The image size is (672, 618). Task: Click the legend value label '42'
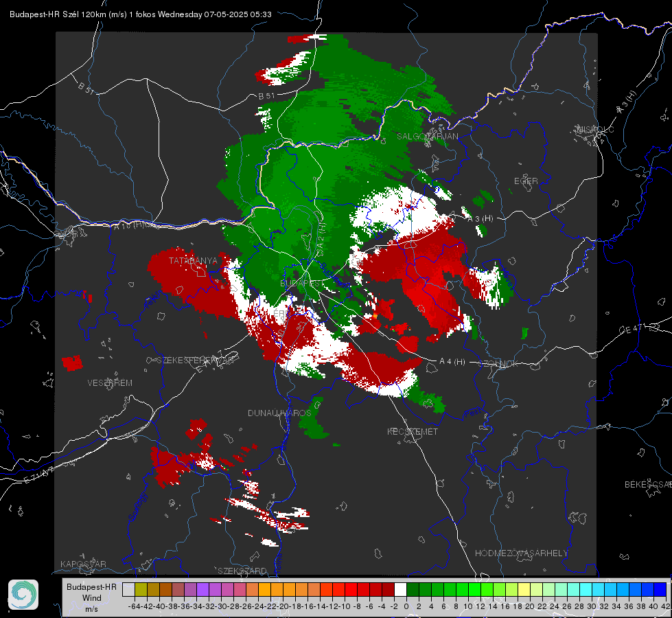coord(666,606)
